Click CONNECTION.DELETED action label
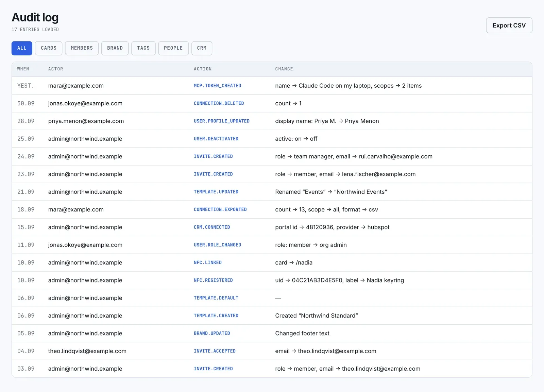The width and height of the screenshot is (544, 392). pos(219,103)
